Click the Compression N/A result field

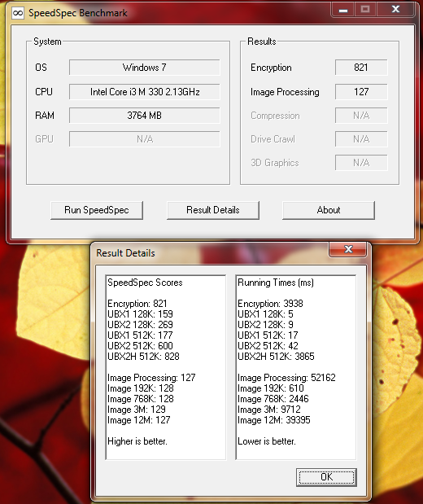361,116
